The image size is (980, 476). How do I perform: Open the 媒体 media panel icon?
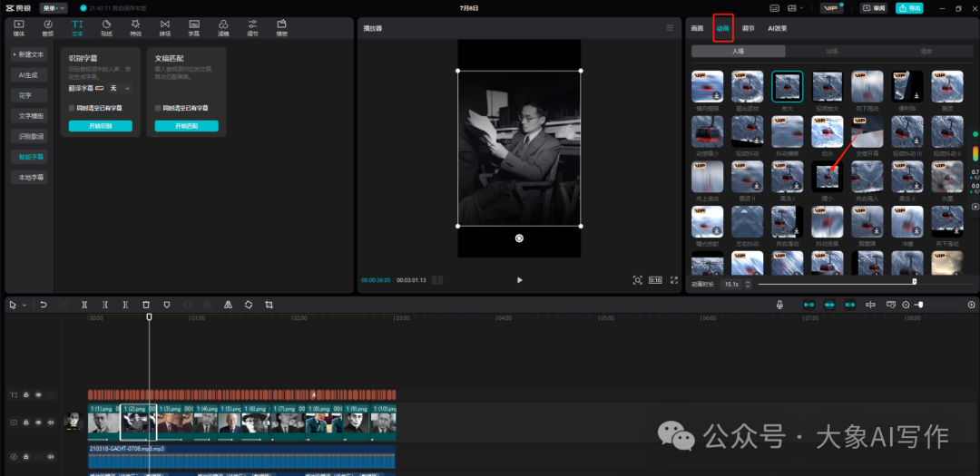19,27
